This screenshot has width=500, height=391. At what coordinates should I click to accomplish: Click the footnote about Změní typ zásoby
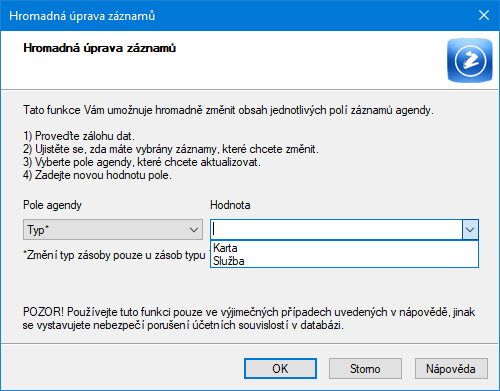pyautogui.click(x=114, y=255)
